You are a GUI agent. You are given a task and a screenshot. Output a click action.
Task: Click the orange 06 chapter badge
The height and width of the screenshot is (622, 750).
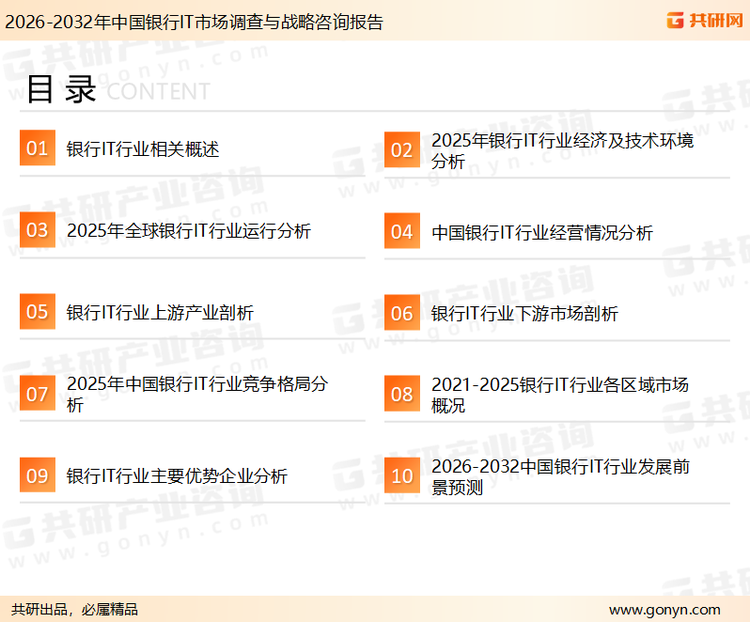[x=402, y=313]
